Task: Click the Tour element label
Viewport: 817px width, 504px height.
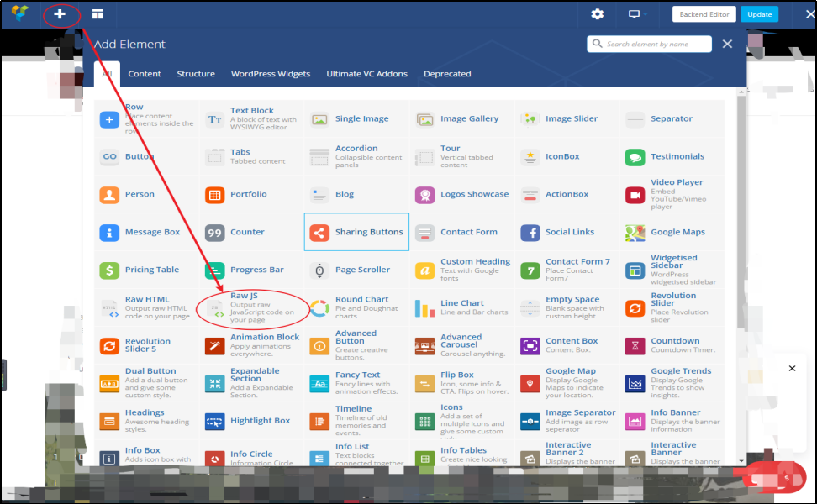Action: pyautogui.click(x=451, y=149)
